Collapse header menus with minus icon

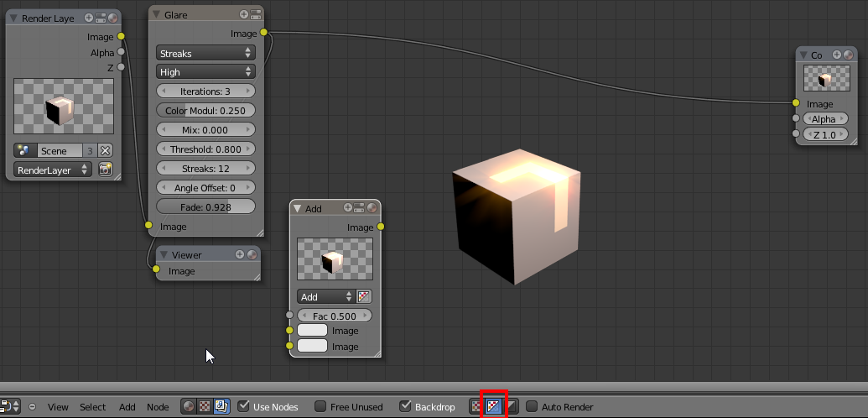(32, 406)
